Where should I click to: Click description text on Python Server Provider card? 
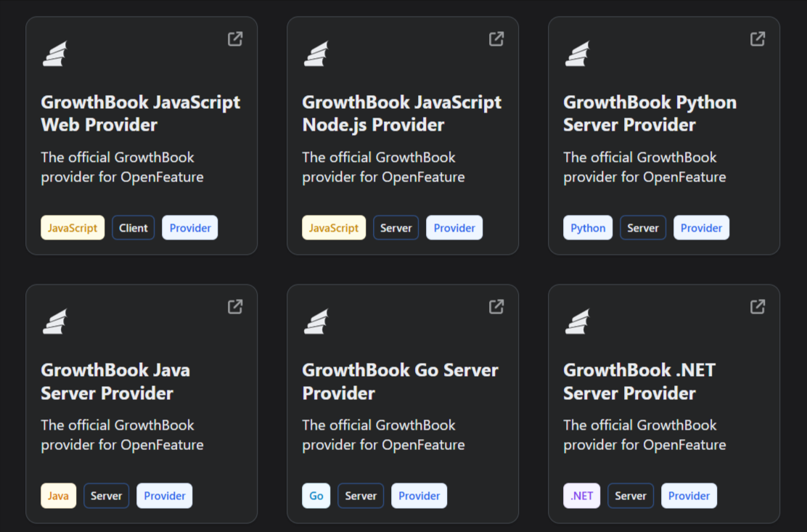pos(645,167)
